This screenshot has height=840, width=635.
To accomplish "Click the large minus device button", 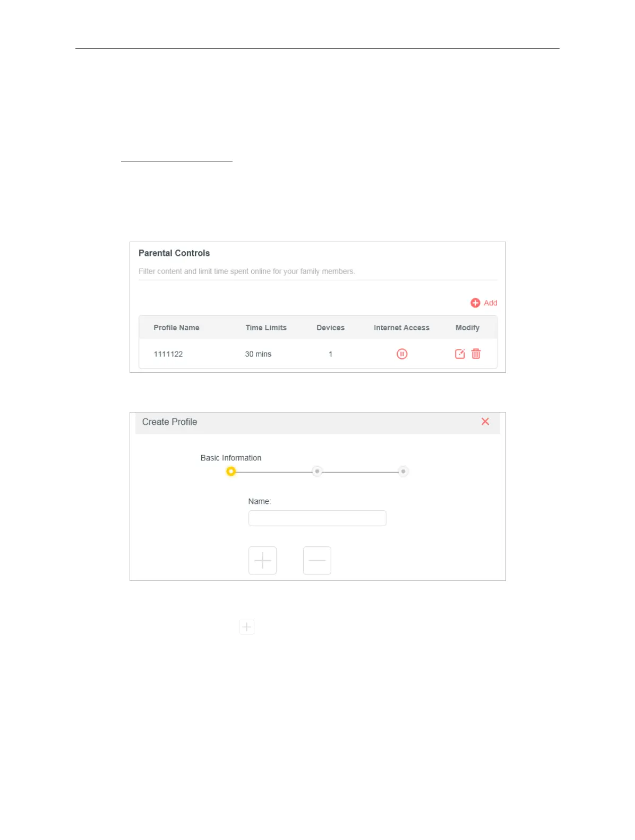I will click(x=317, y=560).
